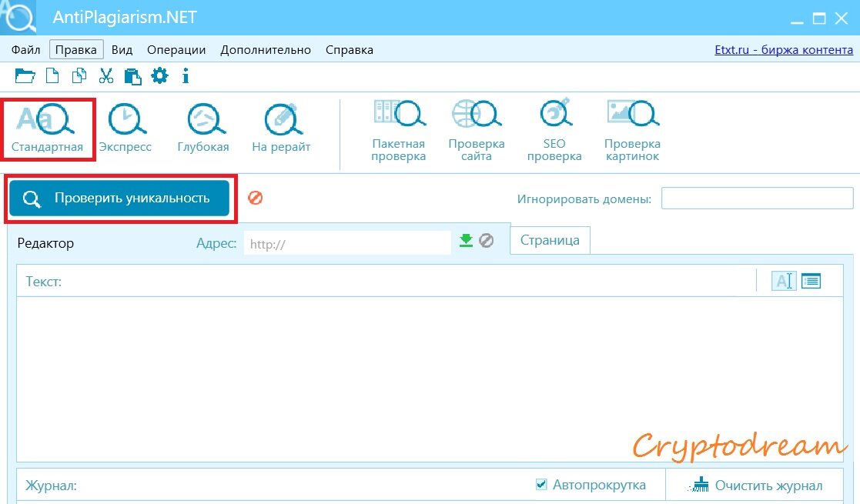
Task: Click the Редактор label
Action: pyautogui.click(x=45, y=243)
